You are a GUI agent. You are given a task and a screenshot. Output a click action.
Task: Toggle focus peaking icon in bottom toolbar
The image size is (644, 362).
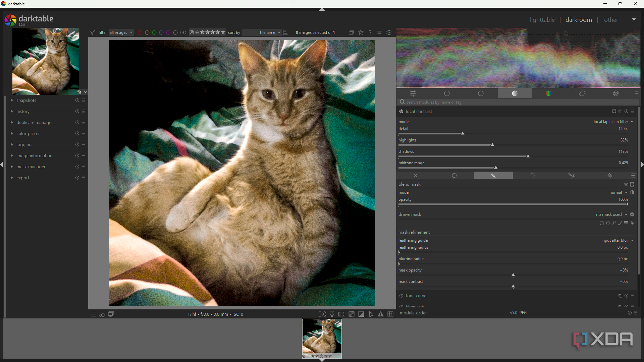click(x=322, y=314)
